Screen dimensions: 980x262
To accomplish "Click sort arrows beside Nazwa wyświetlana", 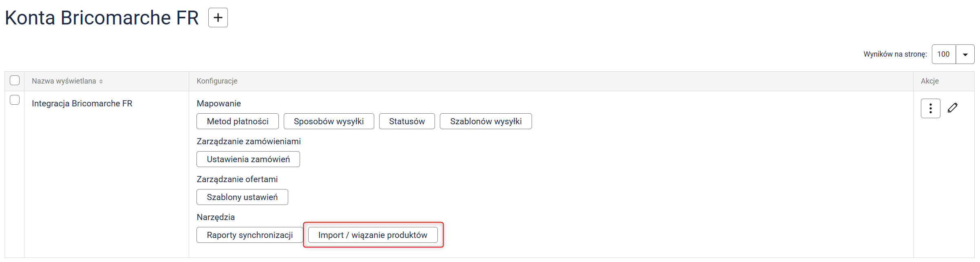I will (101, 81).
